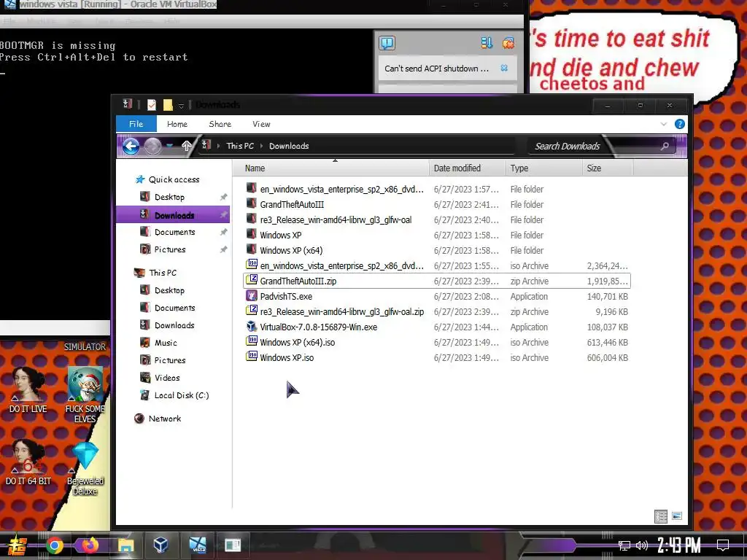Sort by Date modified column

[x=468, y=168]
